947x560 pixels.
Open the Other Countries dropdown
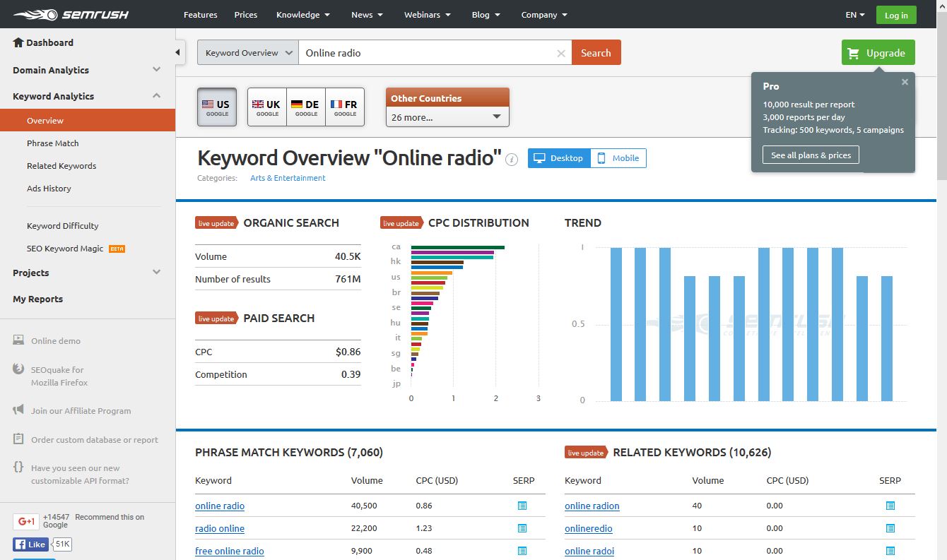(x=447, y=117)
